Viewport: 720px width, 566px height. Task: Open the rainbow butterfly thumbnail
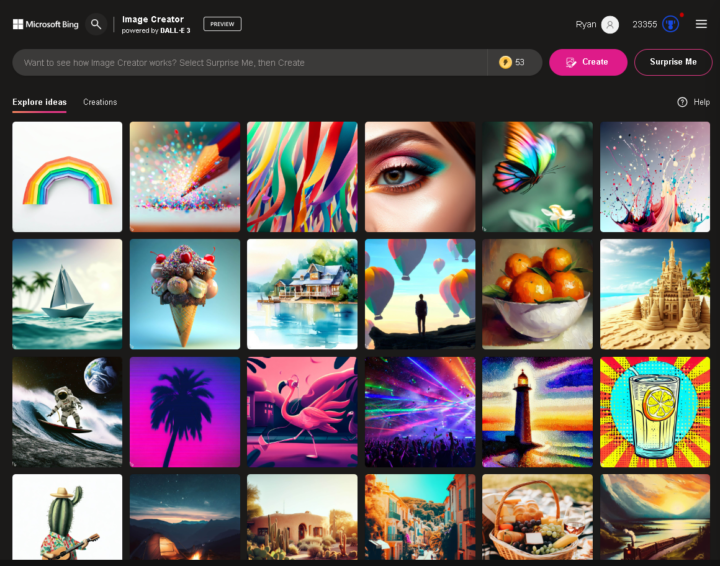coord(537,177)
